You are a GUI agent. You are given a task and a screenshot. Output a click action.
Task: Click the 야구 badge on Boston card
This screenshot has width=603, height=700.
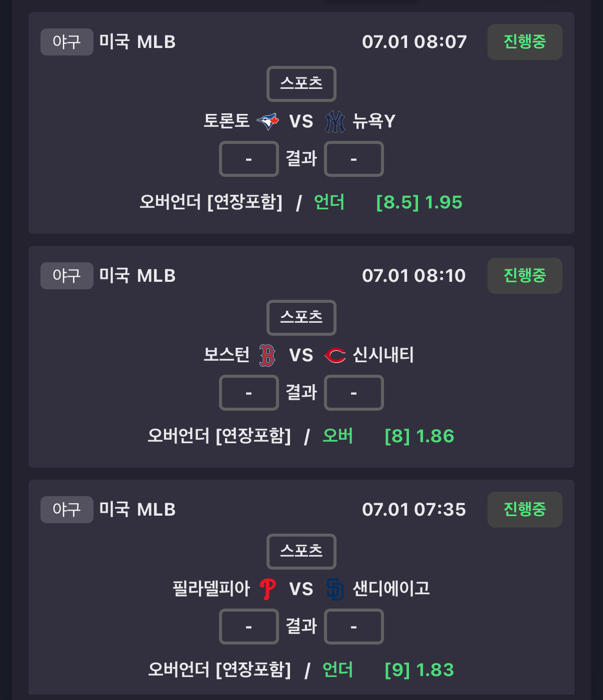(x=67, y=276)
